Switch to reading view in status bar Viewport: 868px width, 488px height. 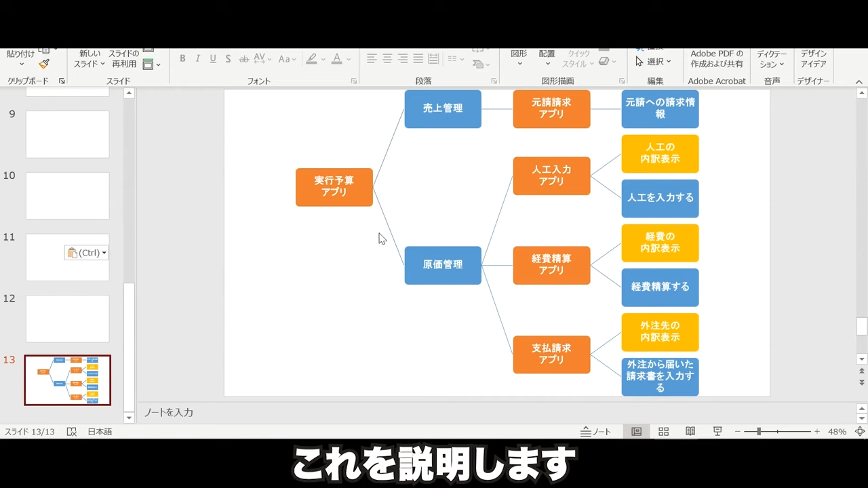(x=690, y=432)
